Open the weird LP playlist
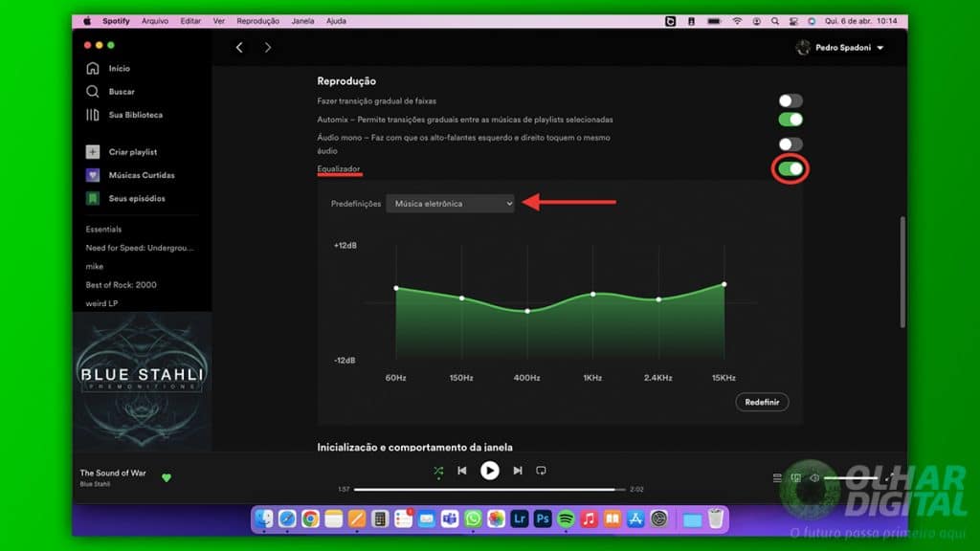The width and height of the screenshot is (980, 551). pos(101,303)
